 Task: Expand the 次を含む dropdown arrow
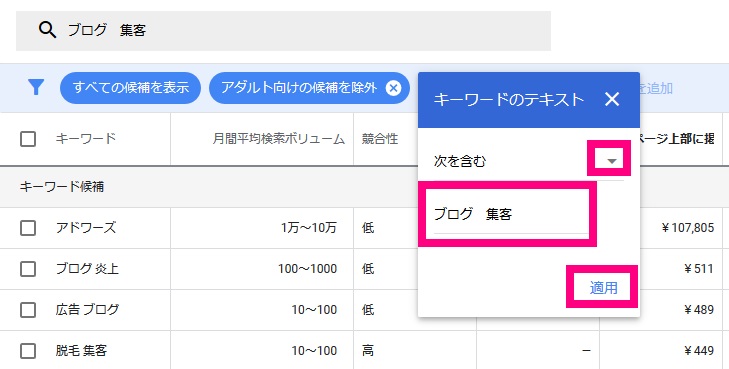point(612,161)
